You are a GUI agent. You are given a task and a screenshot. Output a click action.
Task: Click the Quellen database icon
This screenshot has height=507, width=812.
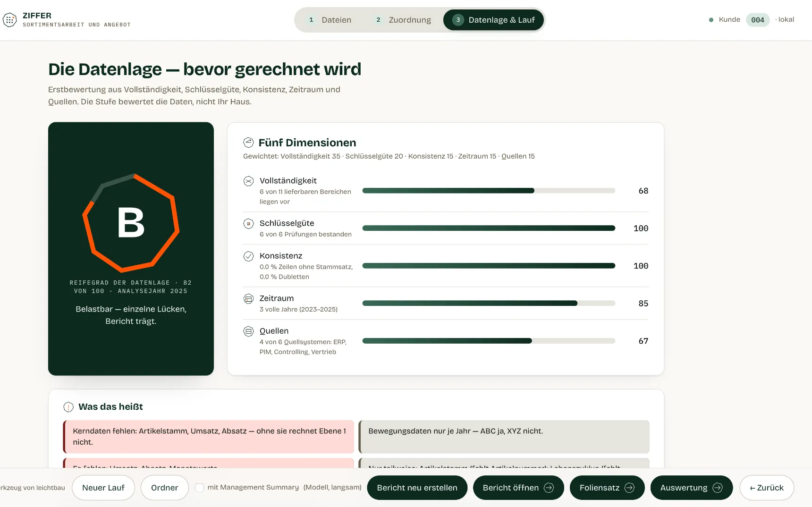pos(248,331)
